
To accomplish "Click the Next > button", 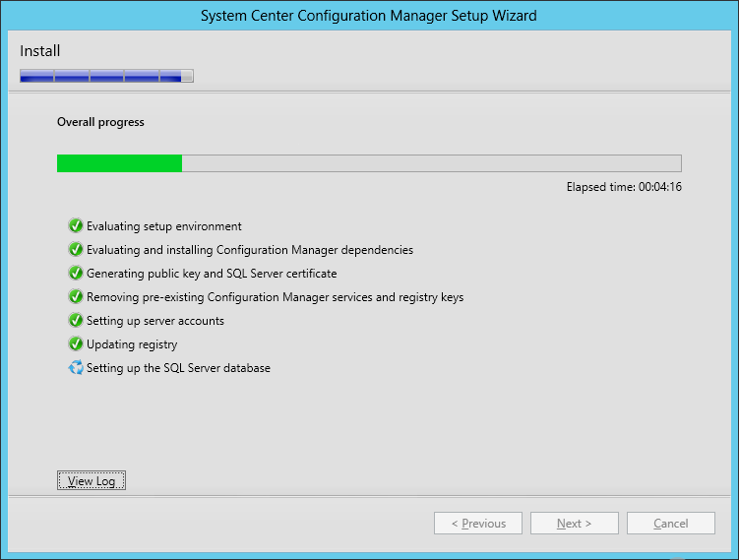I will [574, 524].
